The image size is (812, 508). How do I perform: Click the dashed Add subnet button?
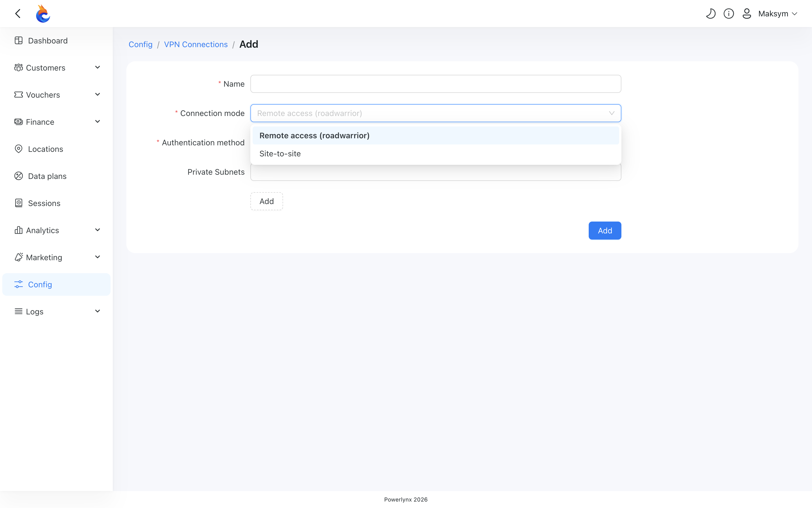[266, 201]
